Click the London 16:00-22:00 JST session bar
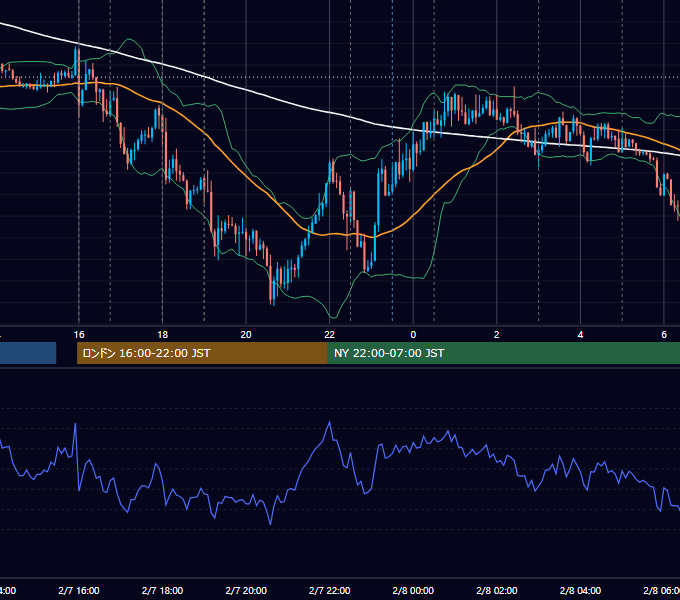 click(x=202, y=353)
